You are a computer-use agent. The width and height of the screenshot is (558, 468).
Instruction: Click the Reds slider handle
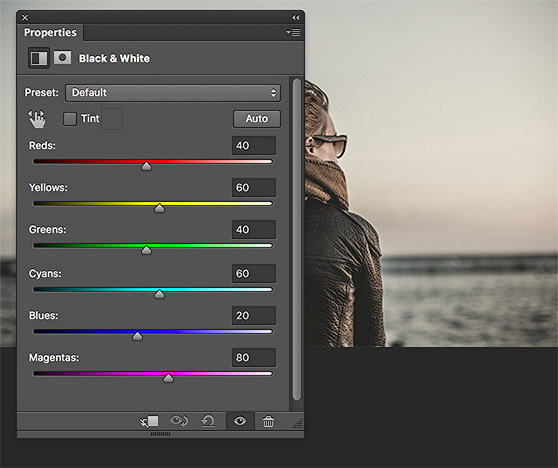pyautogui.click(x=146, y=166)
